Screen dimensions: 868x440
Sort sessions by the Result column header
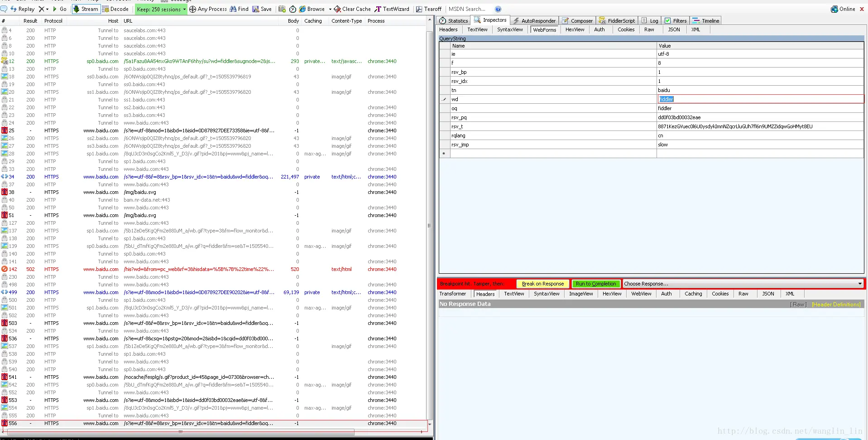pyautogui.click(x=30, y=21)
